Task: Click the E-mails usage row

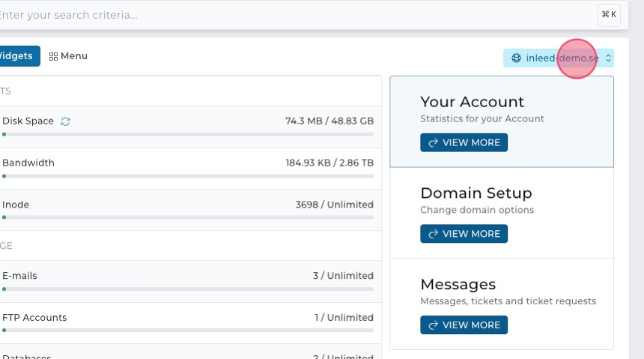Action: [187, 276]
